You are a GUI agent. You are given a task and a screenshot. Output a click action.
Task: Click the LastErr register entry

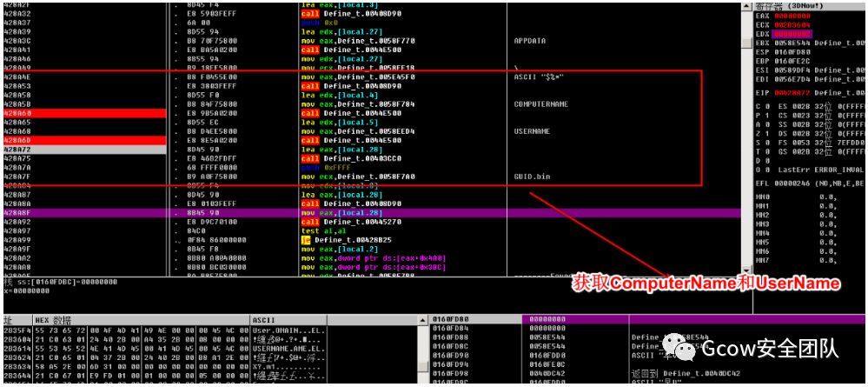(x=821, y=169)
